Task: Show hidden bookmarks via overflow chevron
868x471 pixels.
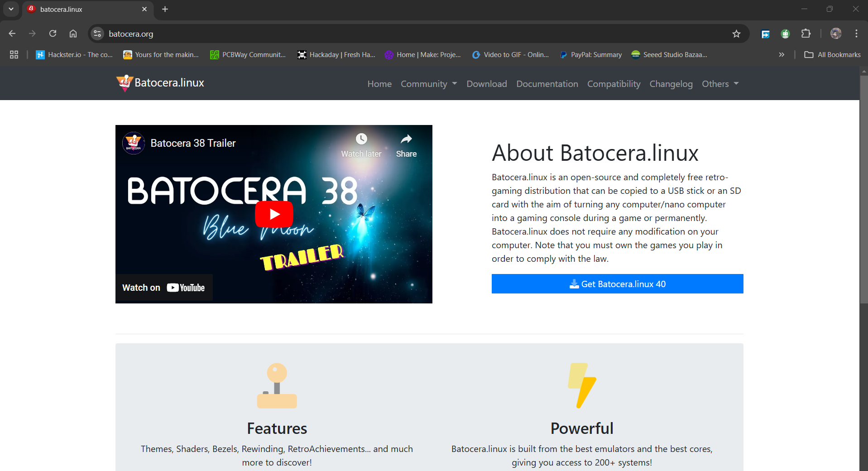Action: pos(782,54)
